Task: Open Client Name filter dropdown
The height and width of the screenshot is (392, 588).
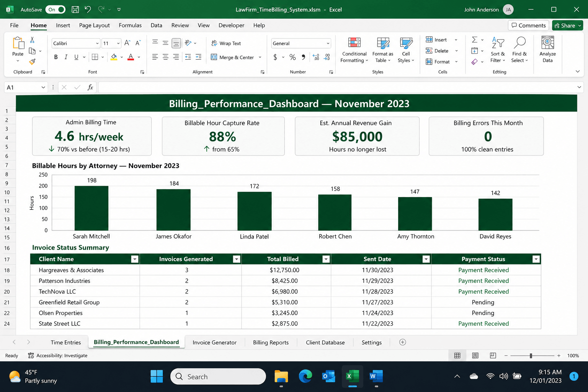Action: click(x=135, y=259)
